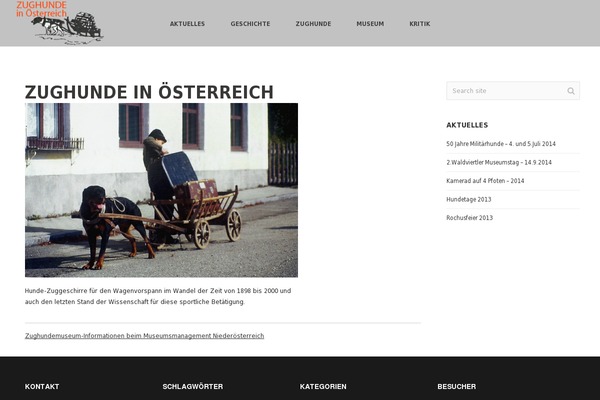Go to the Zughunde navigation page
The width and height of the screenshot is (600, 400).
(x=313, y=24)
